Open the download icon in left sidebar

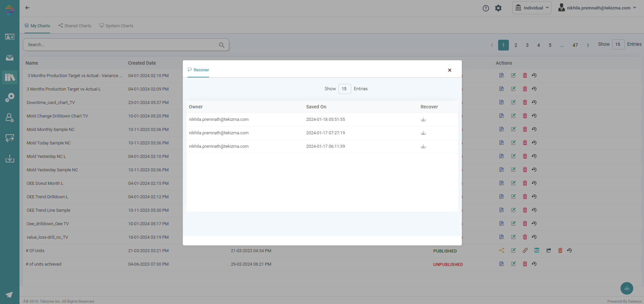pos(10,159)
